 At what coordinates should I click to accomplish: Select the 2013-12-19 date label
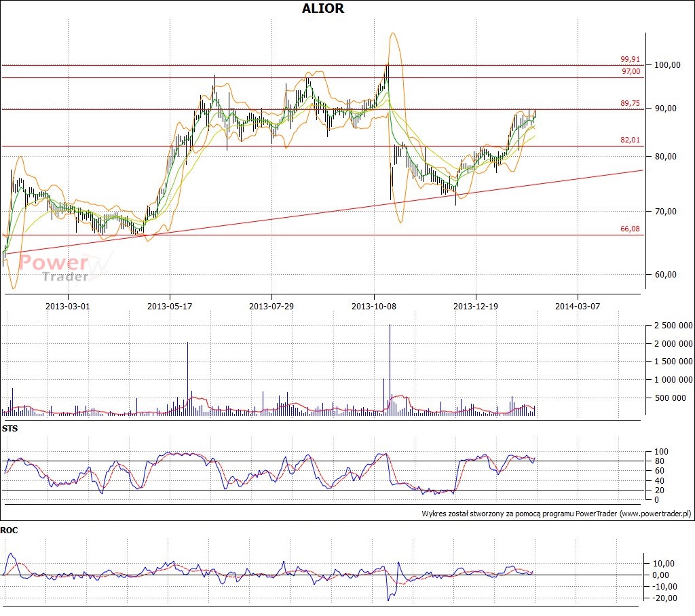click(476, 306)
